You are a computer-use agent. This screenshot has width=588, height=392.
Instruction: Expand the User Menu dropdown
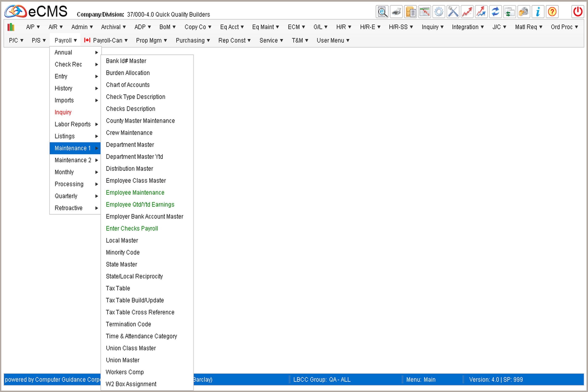[333, 41]
